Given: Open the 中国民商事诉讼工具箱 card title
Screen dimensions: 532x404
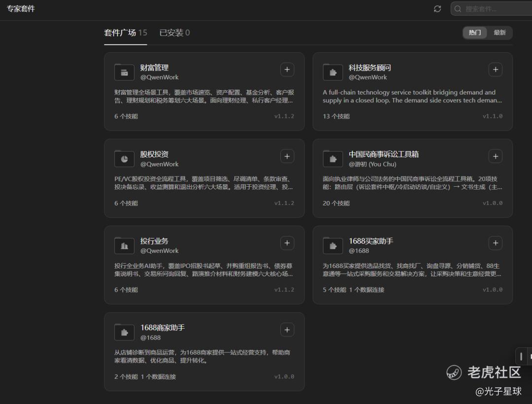Looking at the screenshot, I should [x=384, y=154].
